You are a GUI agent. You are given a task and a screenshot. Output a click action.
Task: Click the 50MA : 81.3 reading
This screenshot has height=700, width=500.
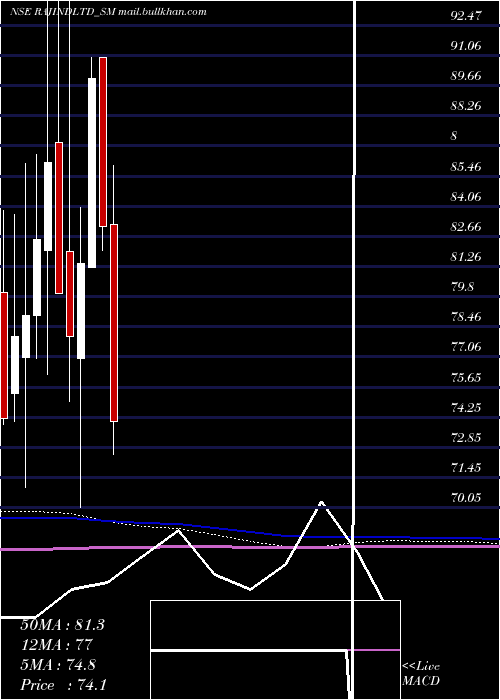coord(62,625)
